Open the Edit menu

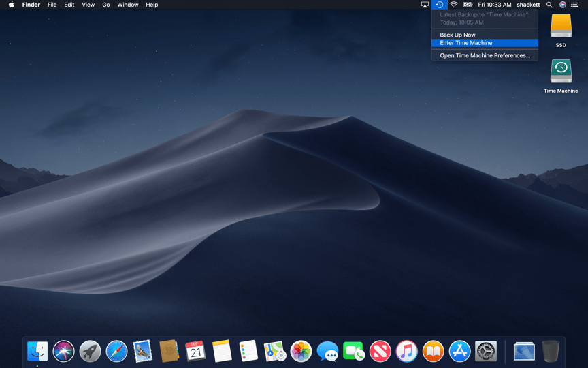pyautogui.click(x=69, y=5)
